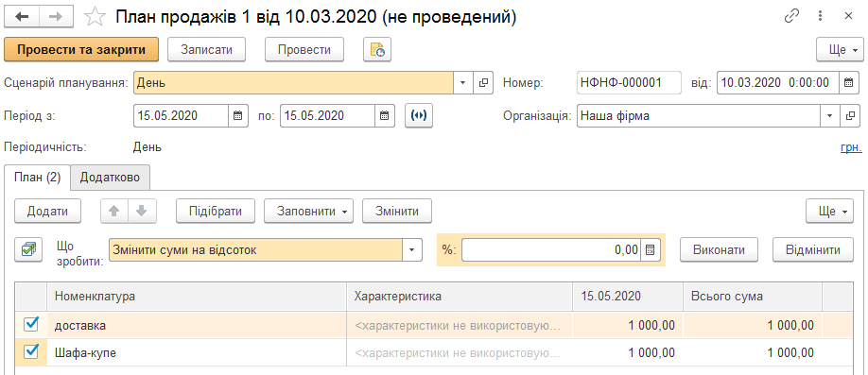
Task: Add document to favorites with star
Action: click(95, 17)
